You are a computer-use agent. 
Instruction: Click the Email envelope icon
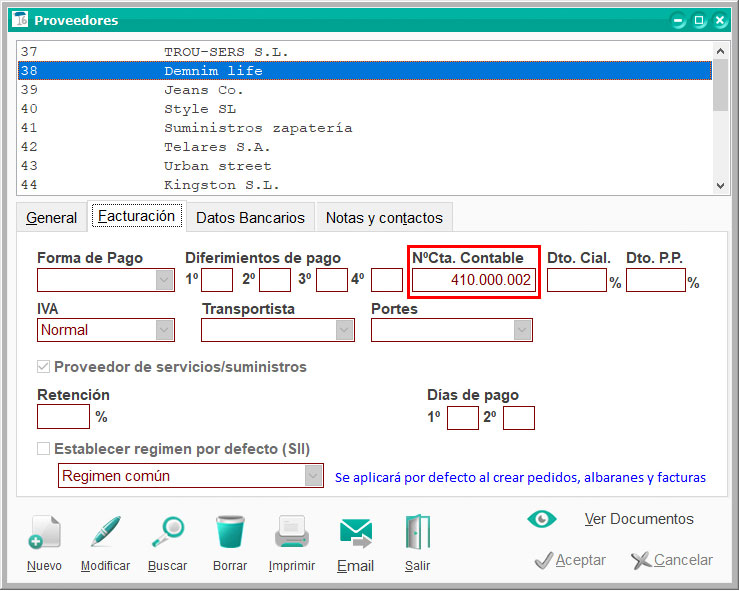(x=356, y=533)
